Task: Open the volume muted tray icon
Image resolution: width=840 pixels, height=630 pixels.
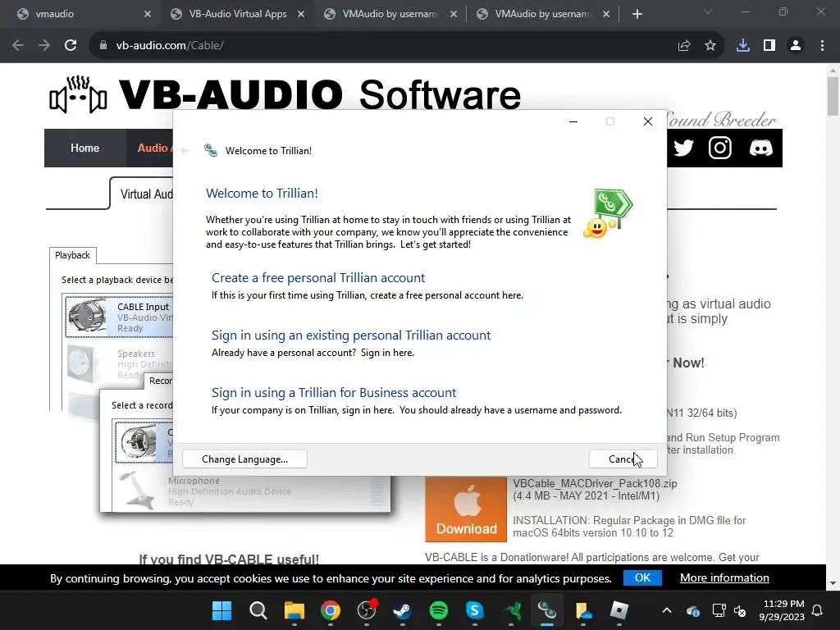Action: click(x=741, y=610)
